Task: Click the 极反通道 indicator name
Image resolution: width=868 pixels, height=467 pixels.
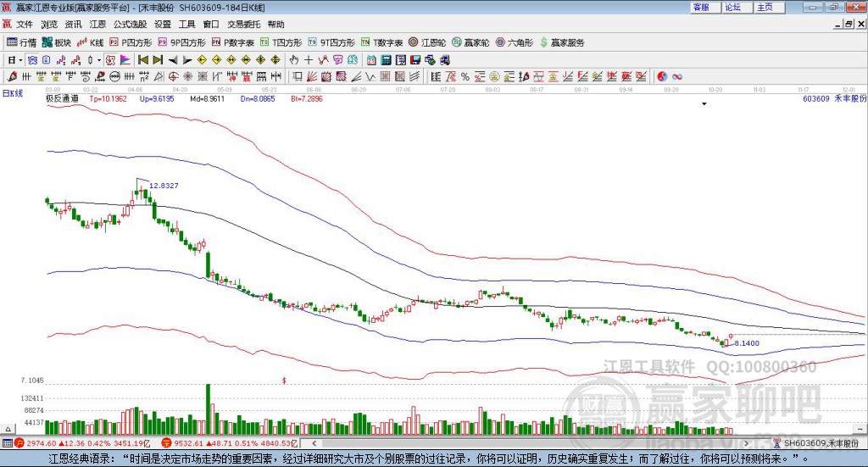Action: (x=62, y=98)
